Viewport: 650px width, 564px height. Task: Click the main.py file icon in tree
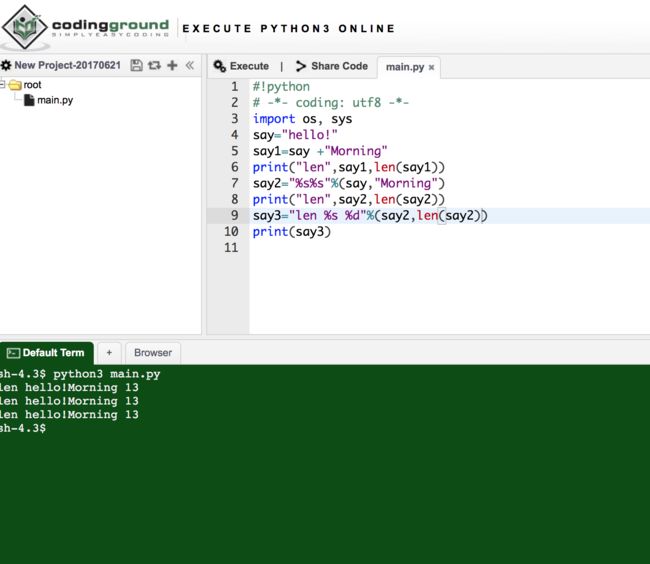click(29, 100)
